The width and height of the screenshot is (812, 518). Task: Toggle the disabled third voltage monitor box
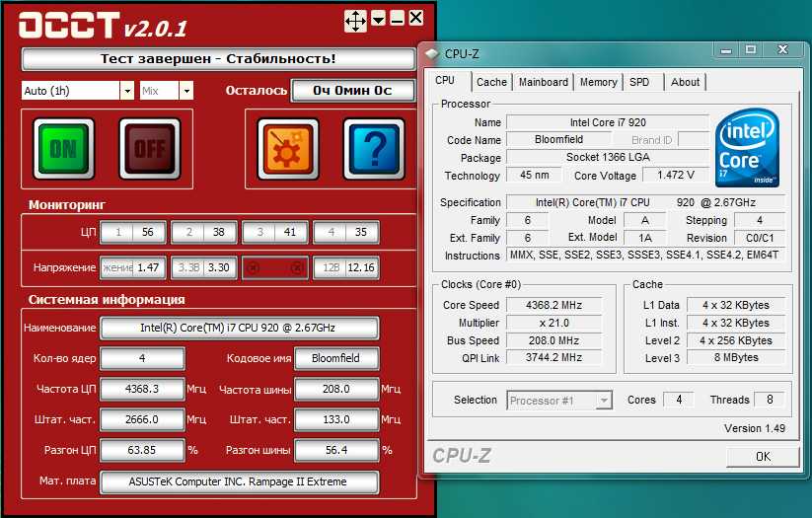[275, 267]
